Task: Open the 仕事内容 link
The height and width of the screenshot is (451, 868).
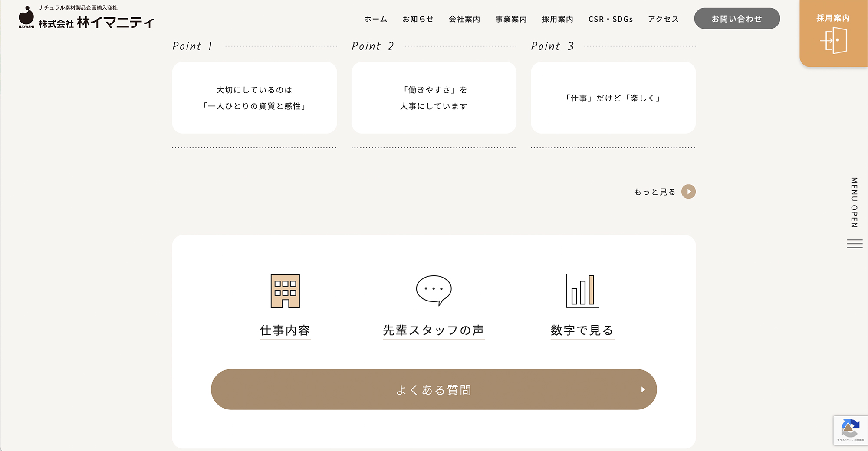Action: pos(285,330)
